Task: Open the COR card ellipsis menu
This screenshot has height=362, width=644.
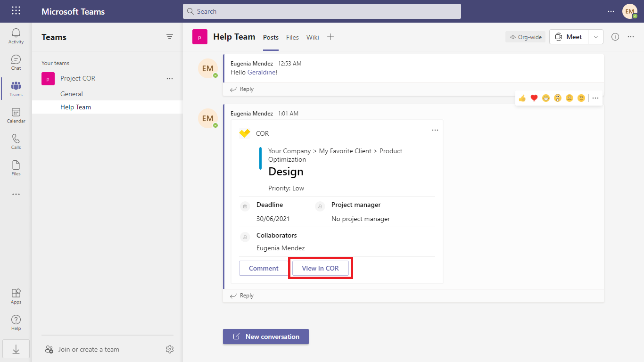Action: [435, 130]
